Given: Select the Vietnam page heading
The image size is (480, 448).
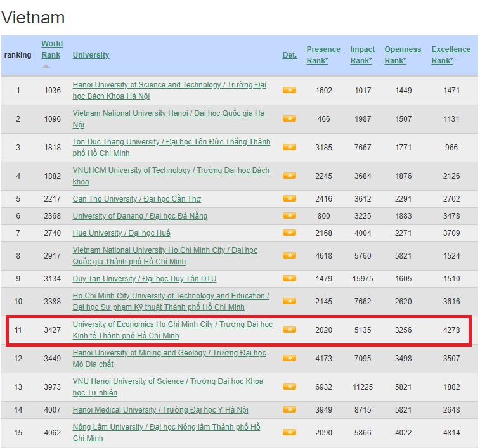Looking at the screenshot, I should 33,17.
